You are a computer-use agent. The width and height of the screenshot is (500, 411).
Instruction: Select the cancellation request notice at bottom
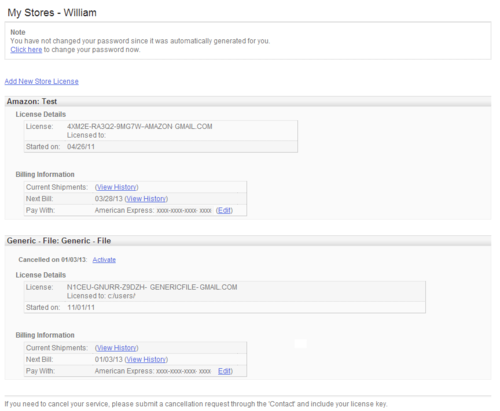196,404
